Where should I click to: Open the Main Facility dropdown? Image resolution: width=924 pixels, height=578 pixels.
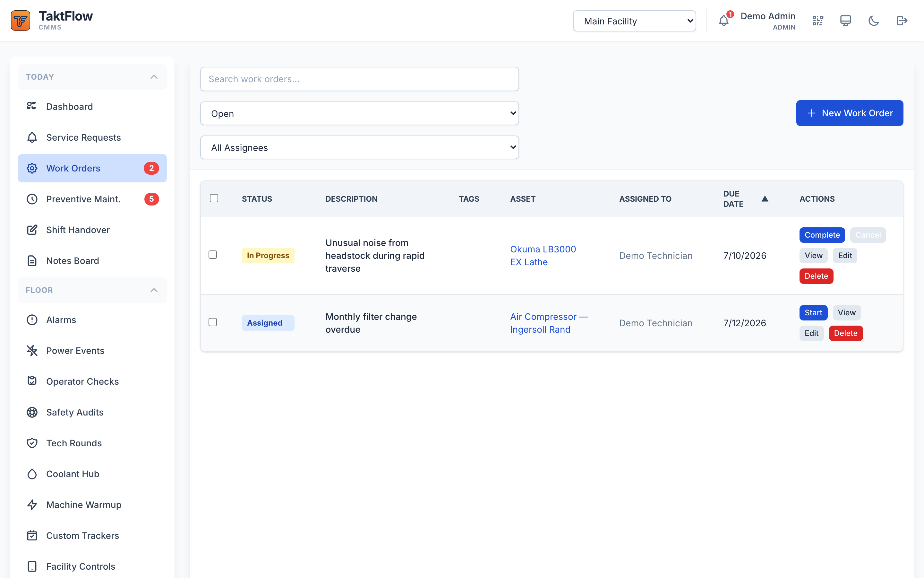pyautogui.click(x=634, y=21)
